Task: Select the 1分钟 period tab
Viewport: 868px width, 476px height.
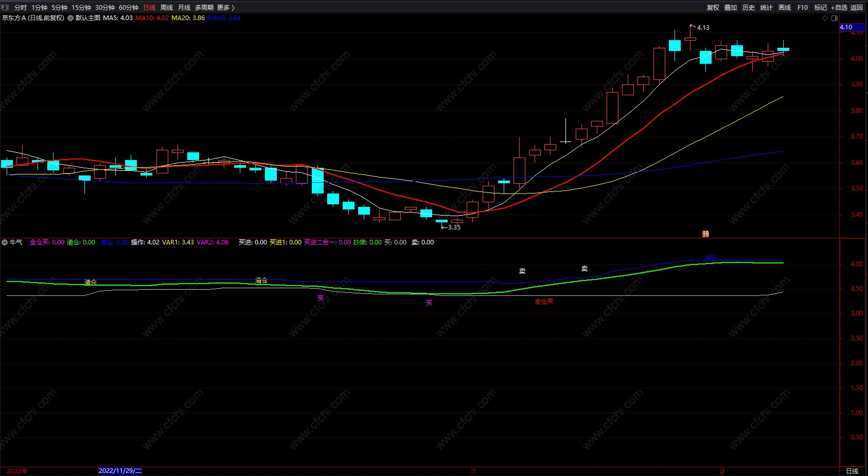Action: [39, 8]
